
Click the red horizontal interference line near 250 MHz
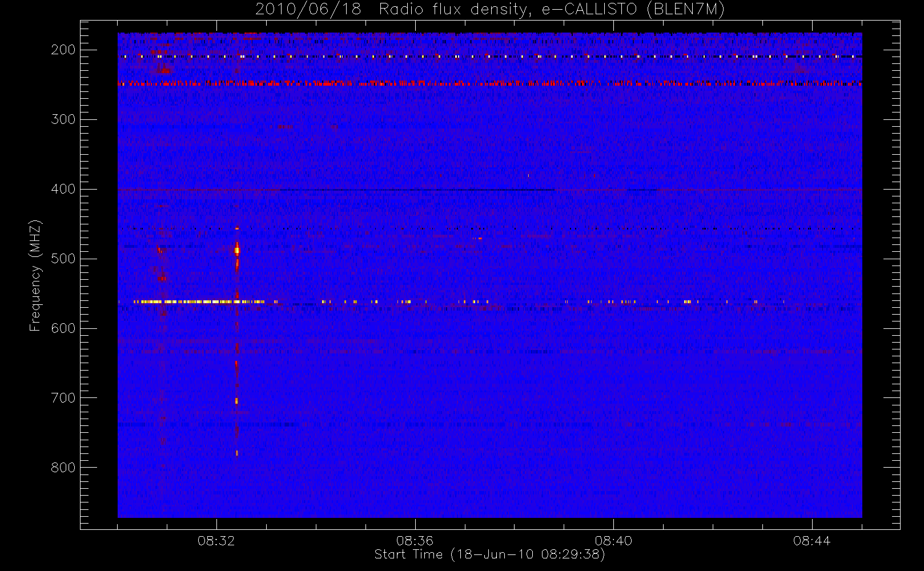tap(489, 83)
